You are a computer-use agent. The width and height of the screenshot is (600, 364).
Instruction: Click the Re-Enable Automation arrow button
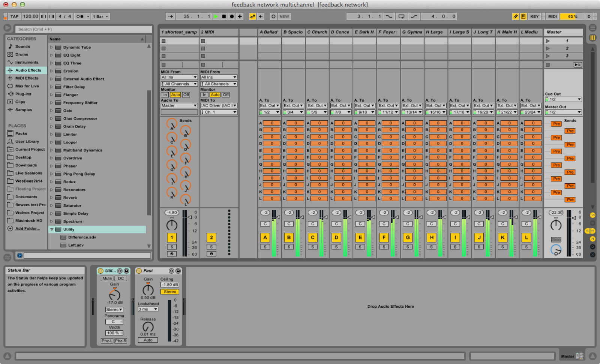coord(261,16)
